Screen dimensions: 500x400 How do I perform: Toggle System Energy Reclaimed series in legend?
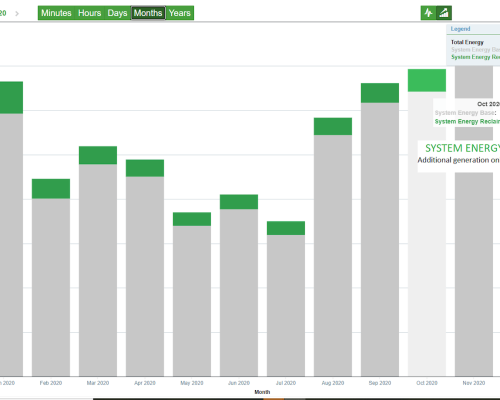[x=475, y=57]
